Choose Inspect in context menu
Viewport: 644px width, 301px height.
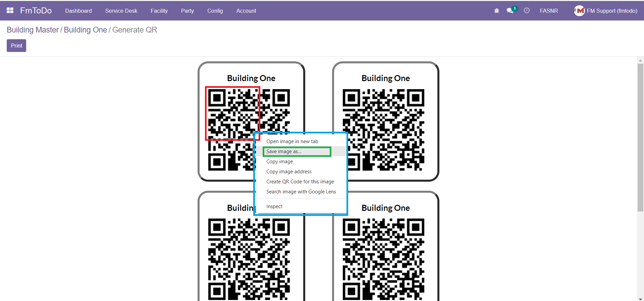(x=274, y=206)
